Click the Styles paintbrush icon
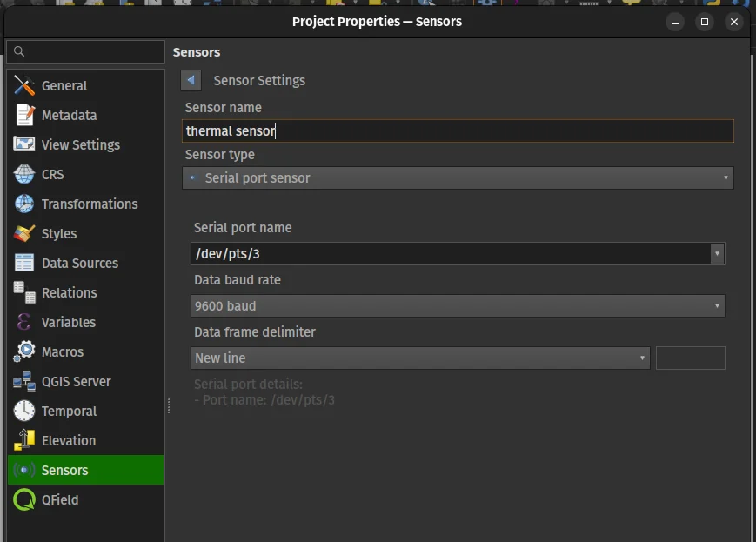Image resolution: width=756 pixels, height=542 pixels. tap(24, 234)
